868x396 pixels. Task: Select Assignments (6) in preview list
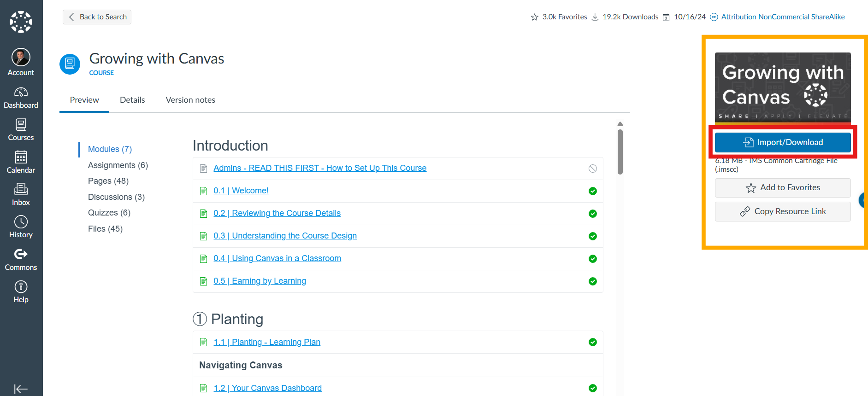coord(118,165)
